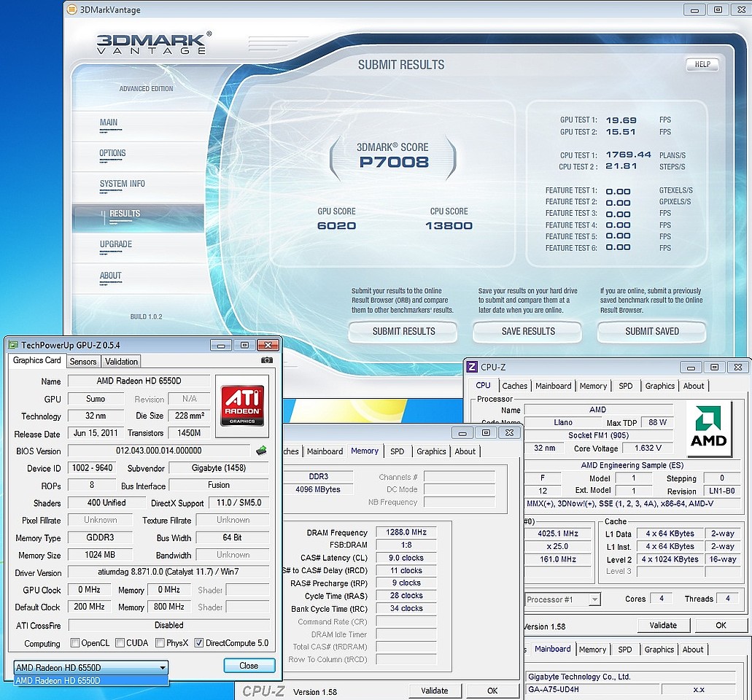This screenshot has height=700, width=752.
Task: Click the Subvendor value "Gigabyte (1458)"
Action: (219, 468)
